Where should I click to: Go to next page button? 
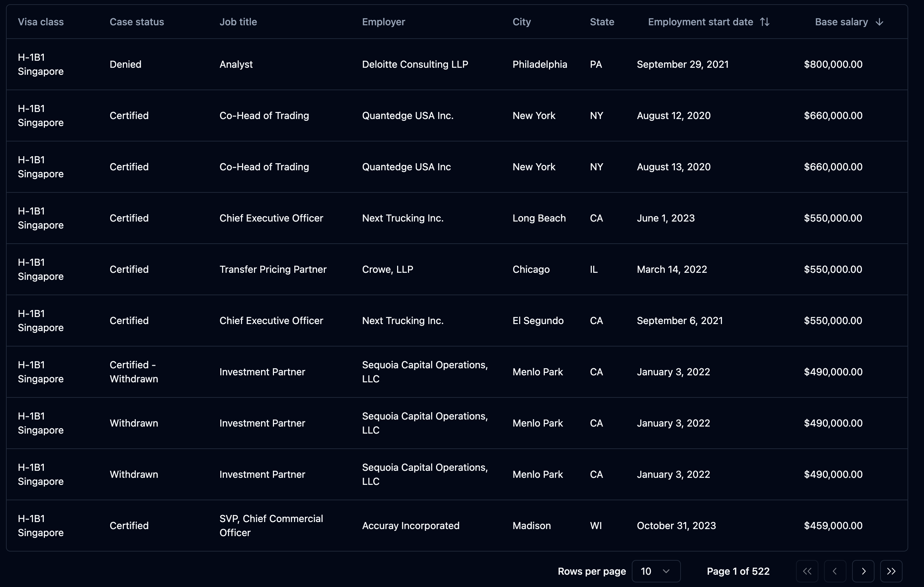863,571
